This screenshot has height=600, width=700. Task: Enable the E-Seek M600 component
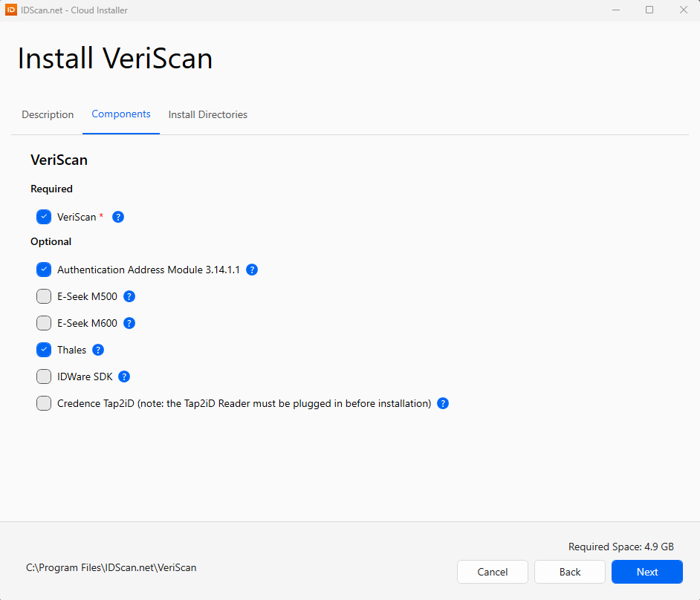pos(44,323)
